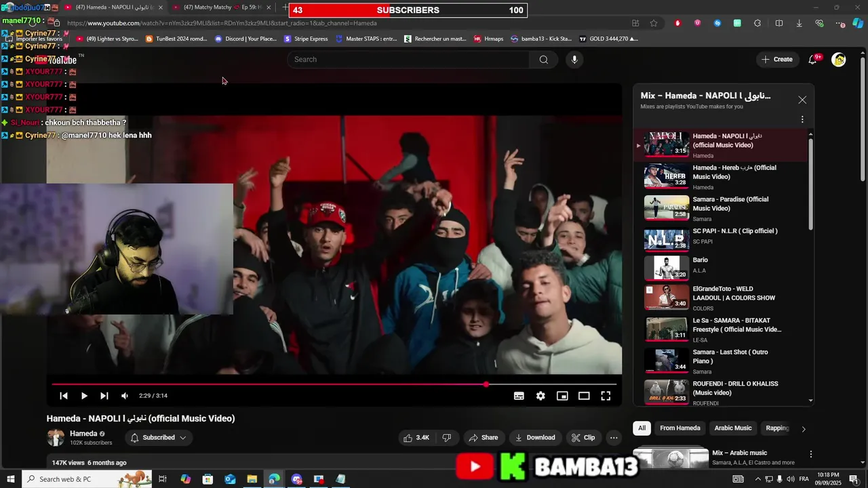Screen dimensions: 868x488
Task: Open player settings gear
Action: (540, 396)
